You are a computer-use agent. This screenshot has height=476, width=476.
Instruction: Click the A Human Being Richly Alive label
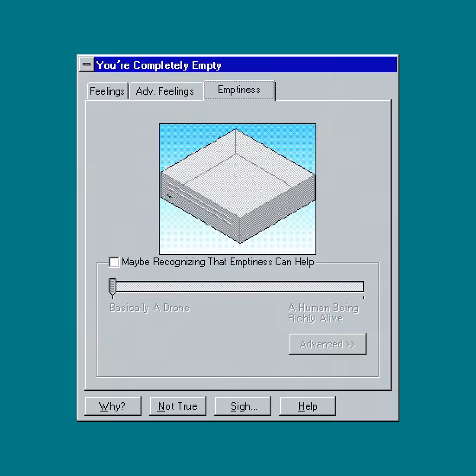324,313
